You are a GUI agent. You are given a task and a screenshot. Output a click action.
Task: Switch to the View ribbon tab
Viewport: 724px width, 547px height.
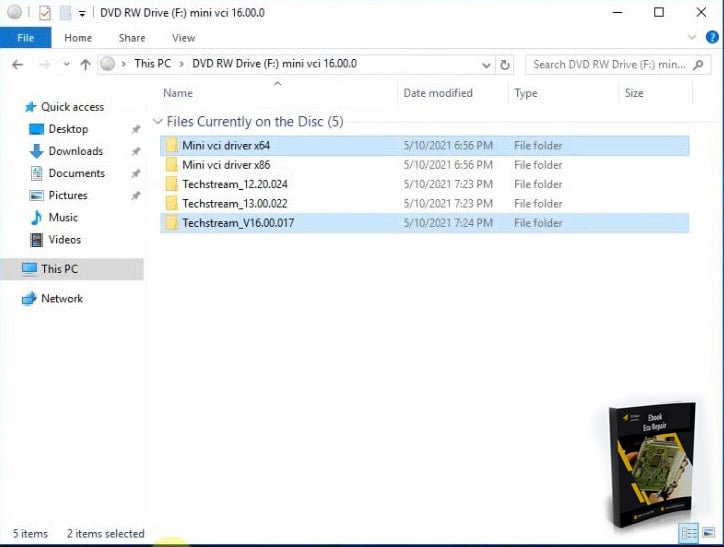[x=184, y=38]
